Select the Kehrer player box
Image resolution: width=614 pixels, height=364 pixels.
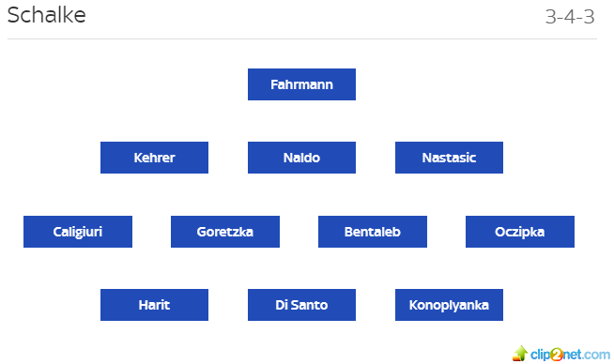[154, 158]
